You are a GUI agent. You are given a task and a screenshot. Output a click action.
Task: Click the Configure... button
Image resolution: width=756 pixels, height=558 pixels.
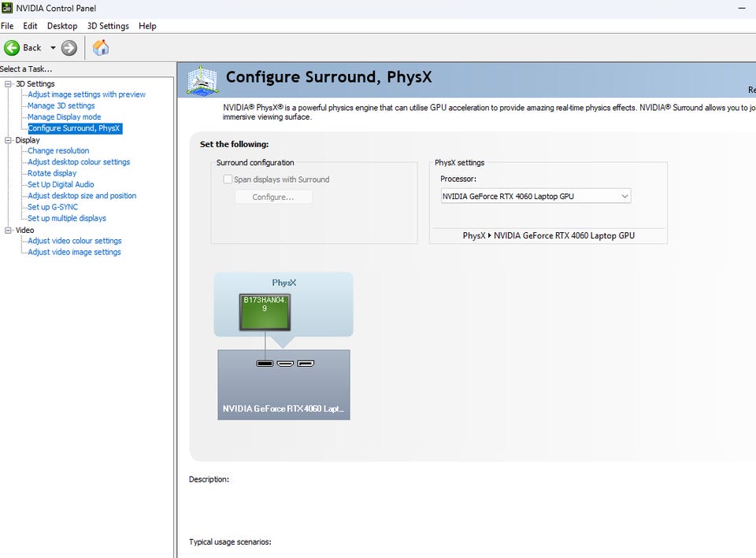pos(273,197)
